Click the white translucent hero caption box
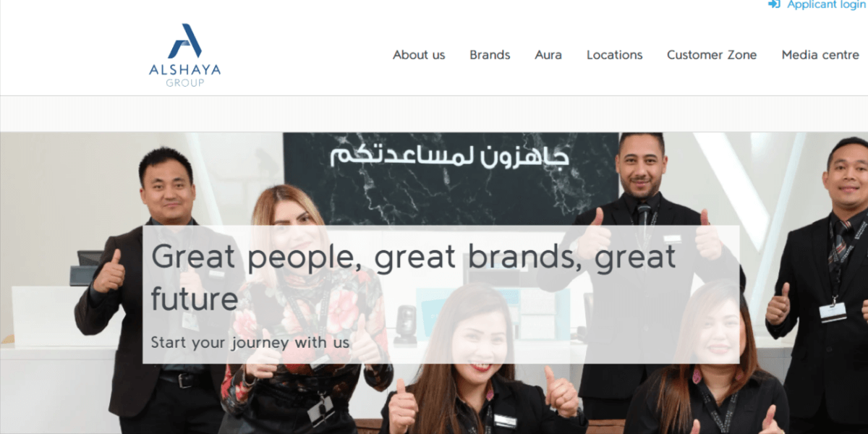 pyautogui.click(x=441, y=294)
